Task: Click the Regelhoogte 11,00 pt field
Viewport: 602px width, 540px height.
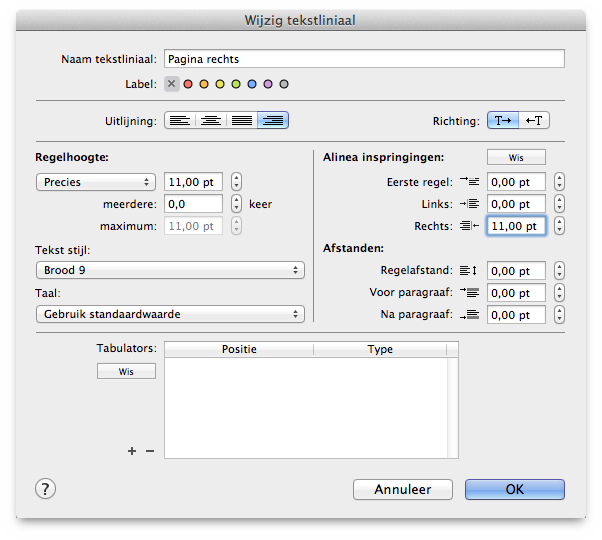Action: [194, 182]
